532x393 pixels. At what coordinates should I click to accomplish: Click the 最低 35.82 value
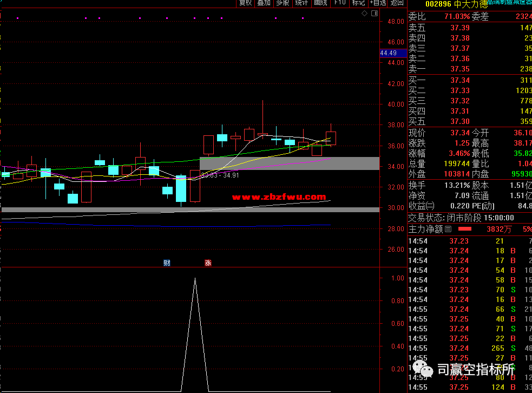point(522,153)
